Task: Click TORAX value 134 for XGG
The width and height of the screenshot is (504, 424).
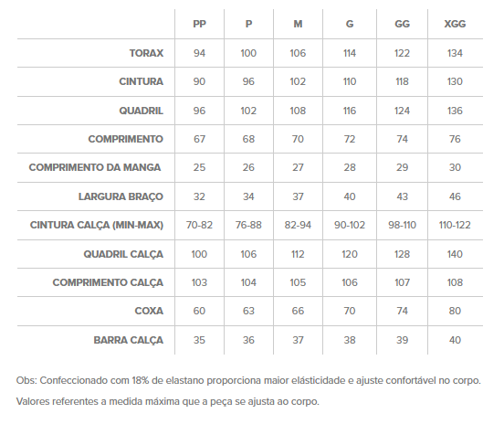Action: click(x=455, y=53)
